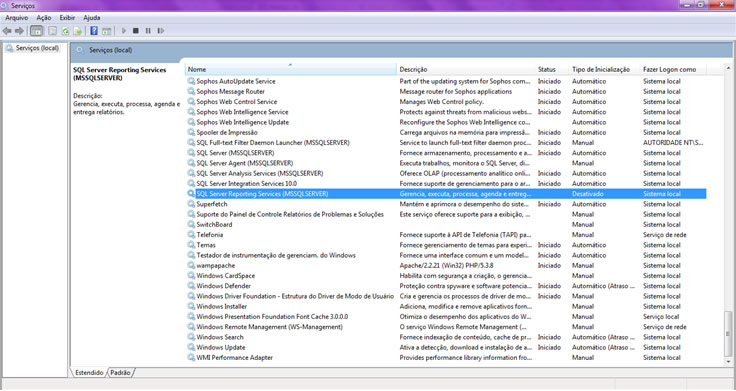Restart the service using the restart icon
The image size is (736, 391).
point(161,31)
